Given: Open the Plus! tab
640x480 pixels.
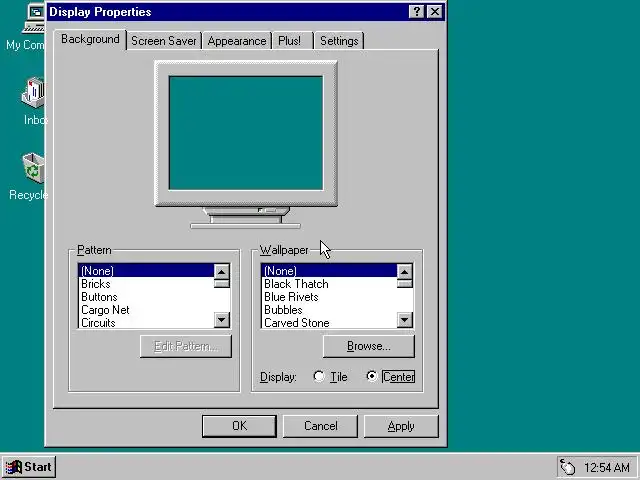Looking at the screenshot, I should click(x=292, y=41).
